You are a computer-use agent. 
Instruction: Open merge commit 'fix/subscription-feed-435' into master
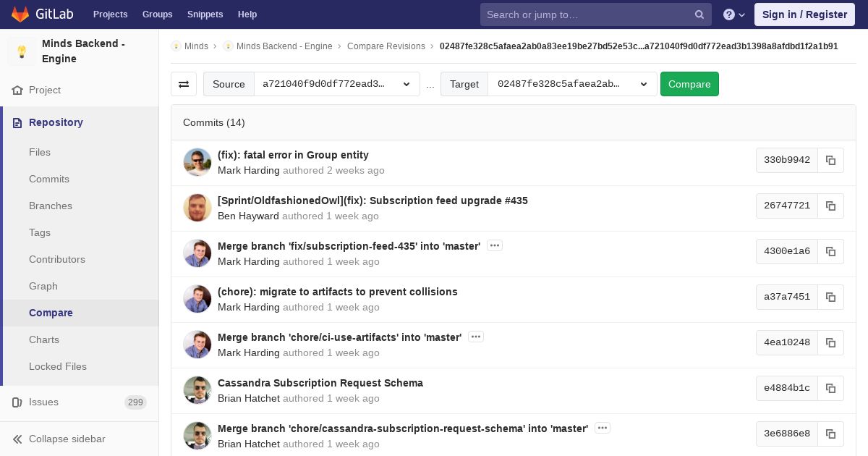[349, 246]
